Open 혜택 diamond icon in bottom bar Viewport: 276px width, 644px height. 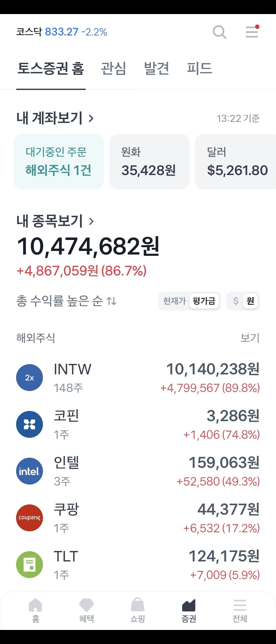pos(87,610)
